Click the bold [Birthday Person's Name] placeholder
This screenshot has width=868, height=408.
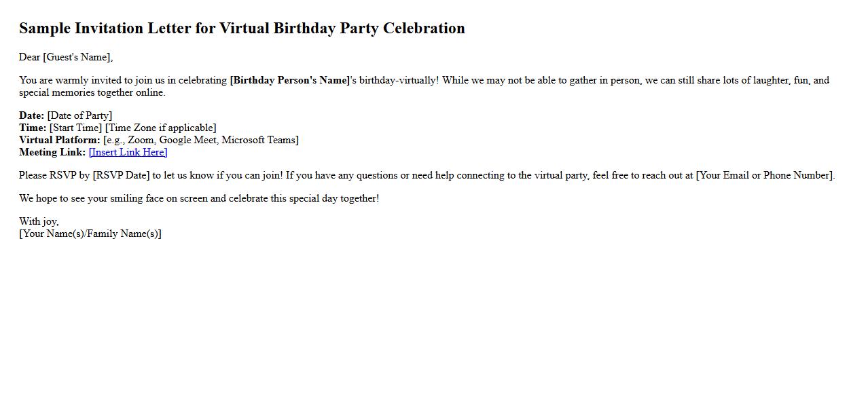[x=290, y=80]
